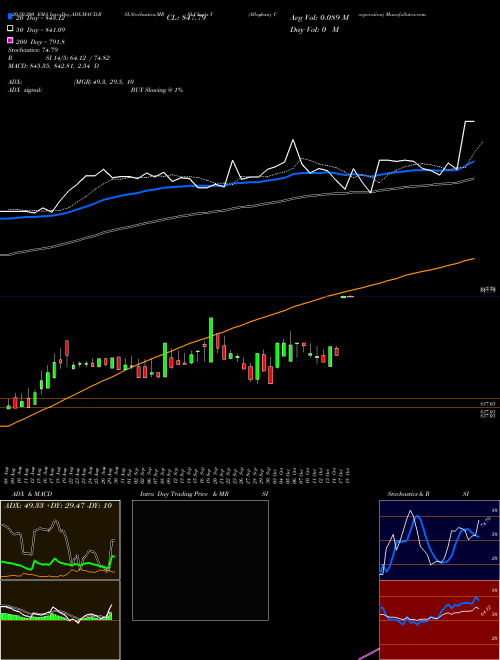This screenshot has height=660, width=500.
Task: Select the 'CL: 847.79' closing price text
Action: 186,18
